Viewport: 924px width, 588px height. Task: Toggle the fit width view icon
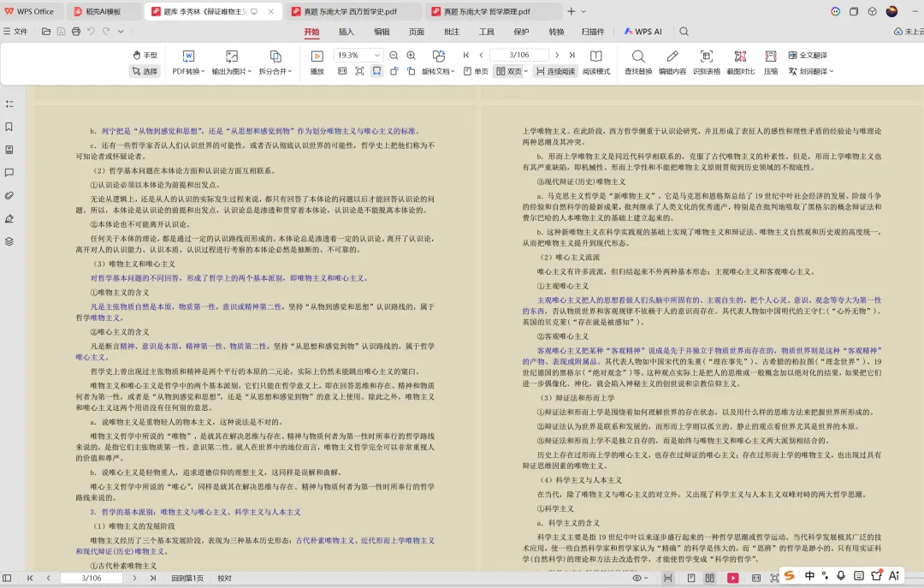click(x=376, y=71)
